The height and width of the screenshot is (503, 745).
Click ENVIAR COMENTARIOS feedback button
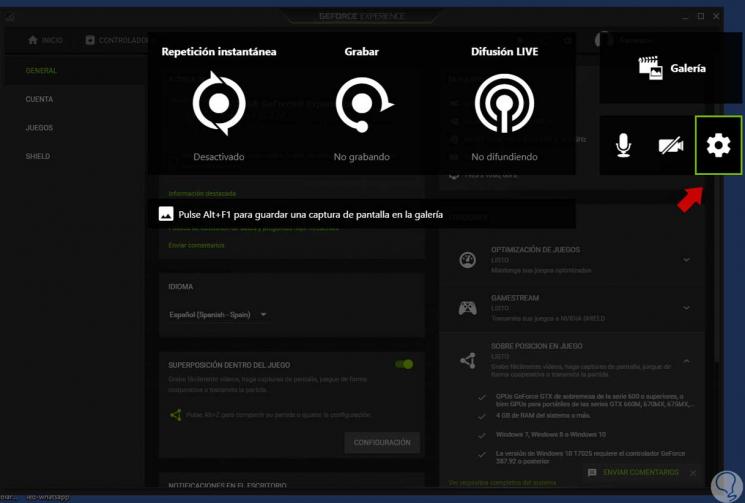tap(640, 472)
